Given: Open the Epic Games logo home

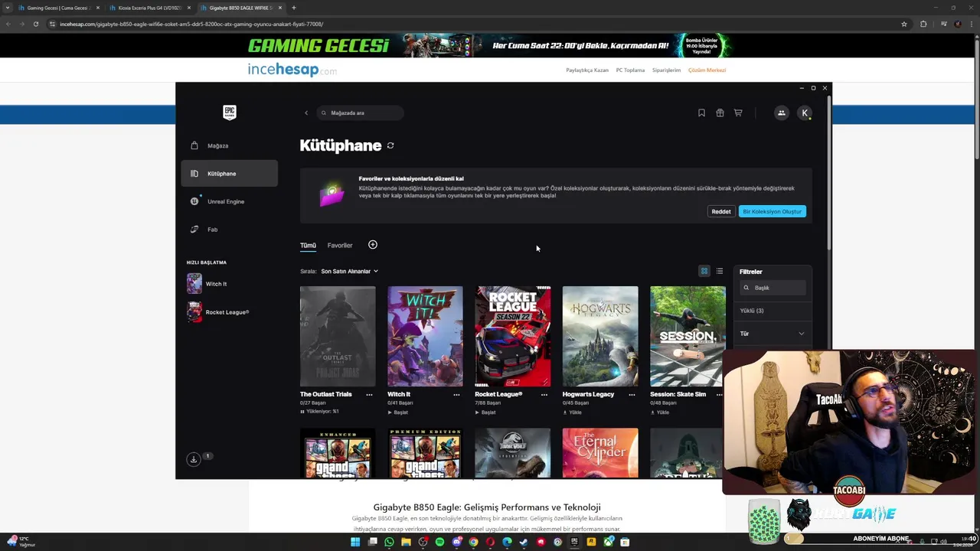Looking at the screenshot, I should 229,112.
